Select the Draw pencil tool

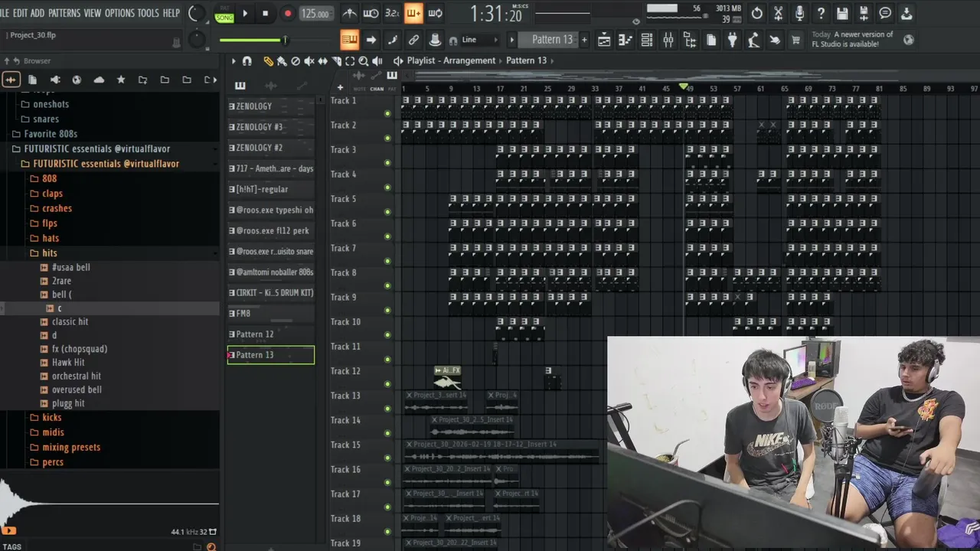[268, 61]
